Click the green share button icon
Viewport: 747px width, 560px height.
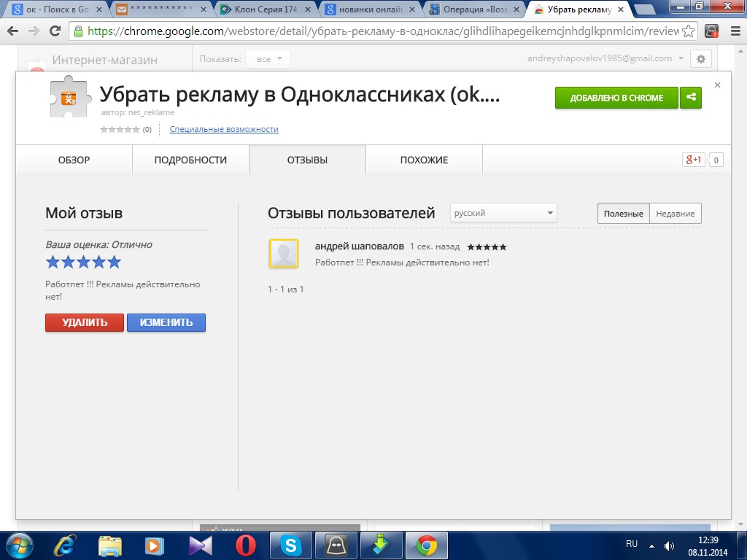pyautogui.click(x=691, y=98)
